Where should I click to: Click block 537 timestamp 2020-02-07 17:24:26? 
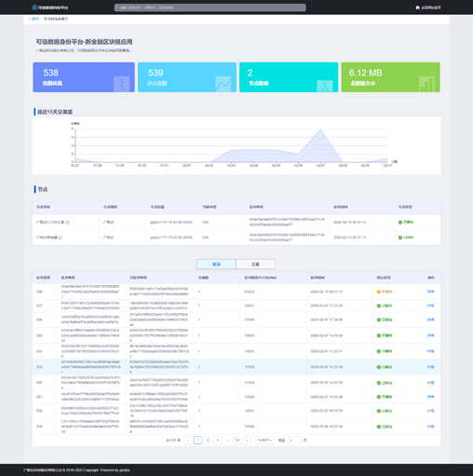pos(327,306)
